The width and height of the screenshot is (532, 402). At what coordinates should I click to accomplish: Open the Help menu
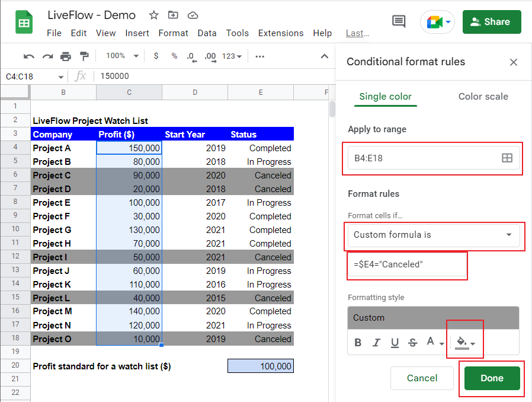(x=322, y=33)
